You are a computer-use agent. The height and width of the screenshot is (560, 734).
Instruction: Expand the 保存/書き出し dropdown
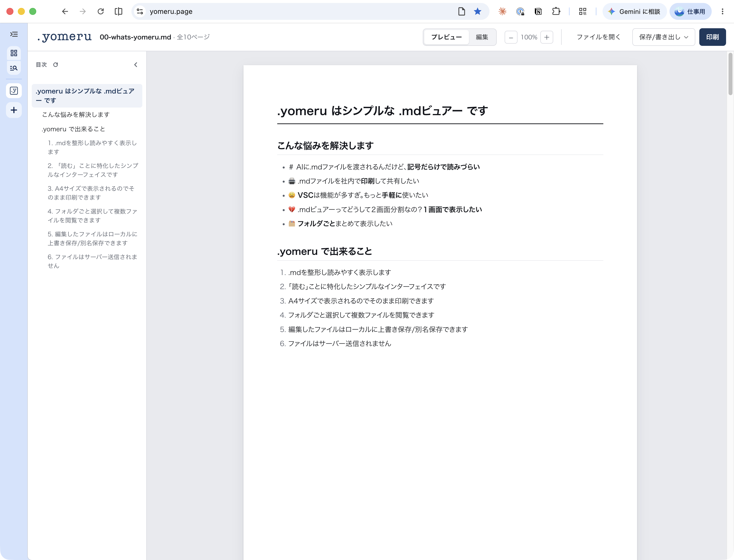point(663,37)
